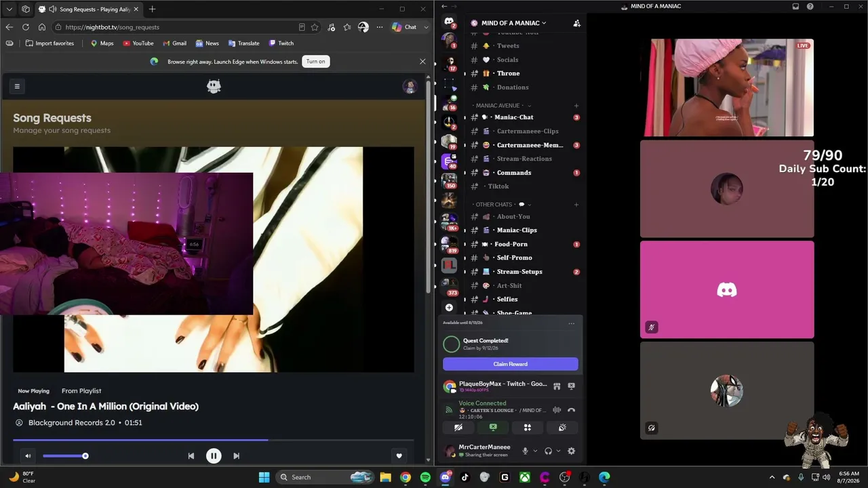The image size is (868, 488).
Task: Open the Commands channel
Action: click(523, 173)
